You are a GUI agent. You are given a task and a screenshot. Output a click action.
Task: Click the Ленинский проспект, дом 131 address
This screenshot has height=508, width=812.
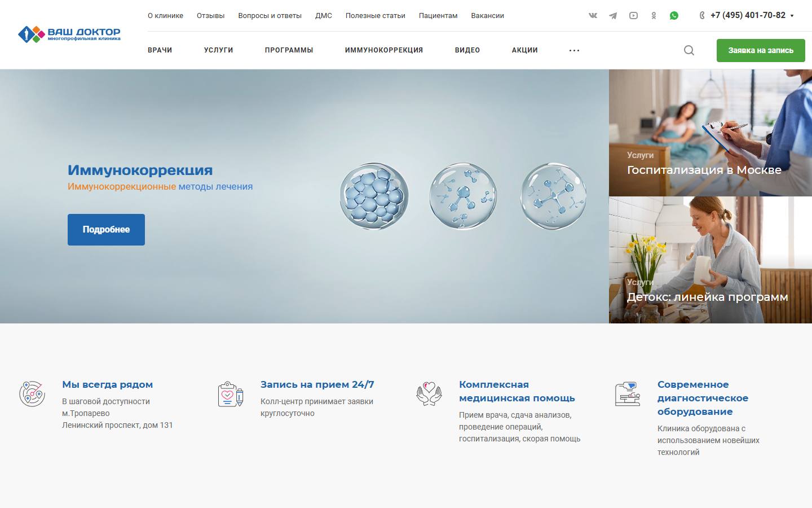(117, 425)
